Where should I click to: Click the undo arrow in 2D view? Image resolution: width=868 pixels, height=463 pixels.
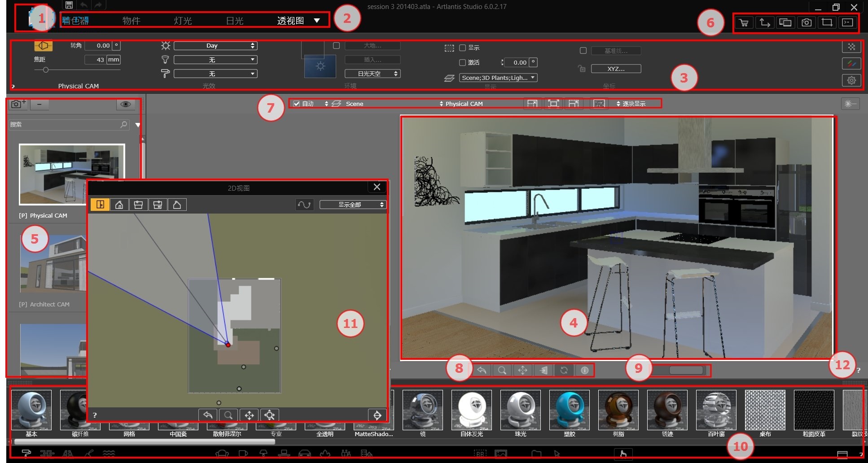coord(208,415)
